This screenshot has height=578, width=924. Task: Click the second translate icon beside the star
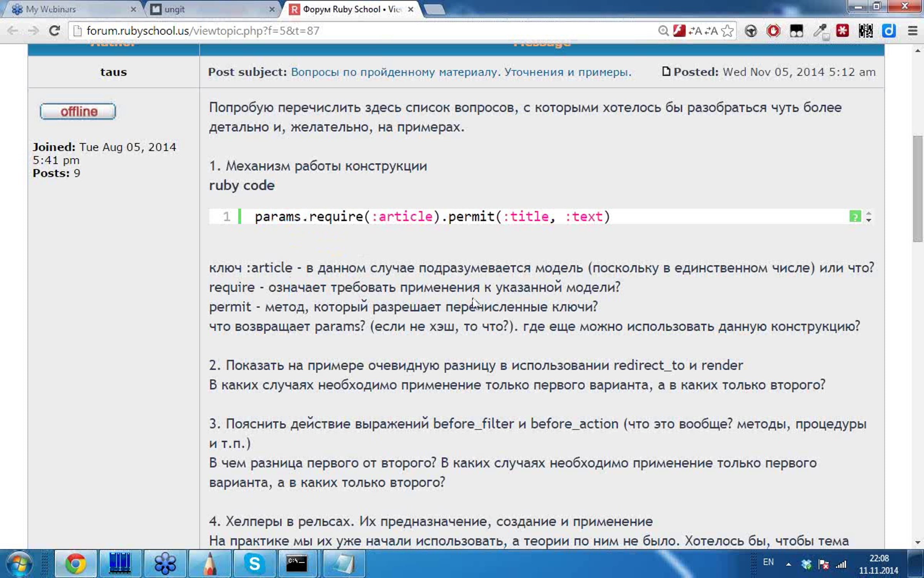(x=711, y=31)
